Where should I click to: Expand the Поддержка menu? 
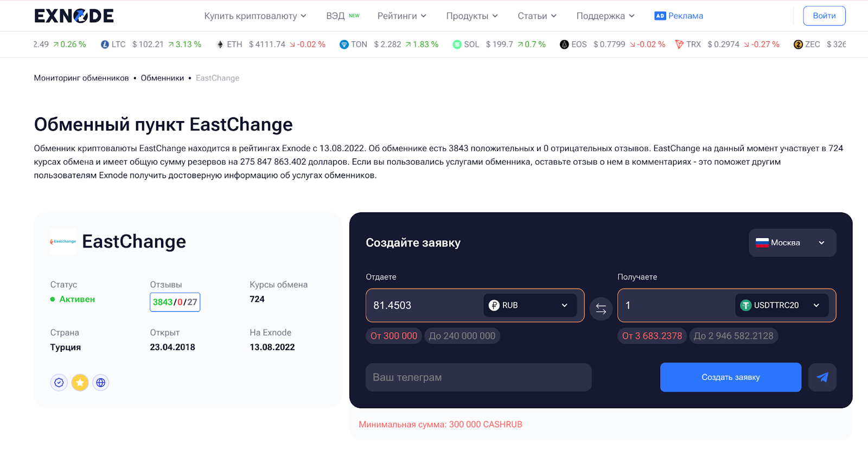(x=605, y=16)
